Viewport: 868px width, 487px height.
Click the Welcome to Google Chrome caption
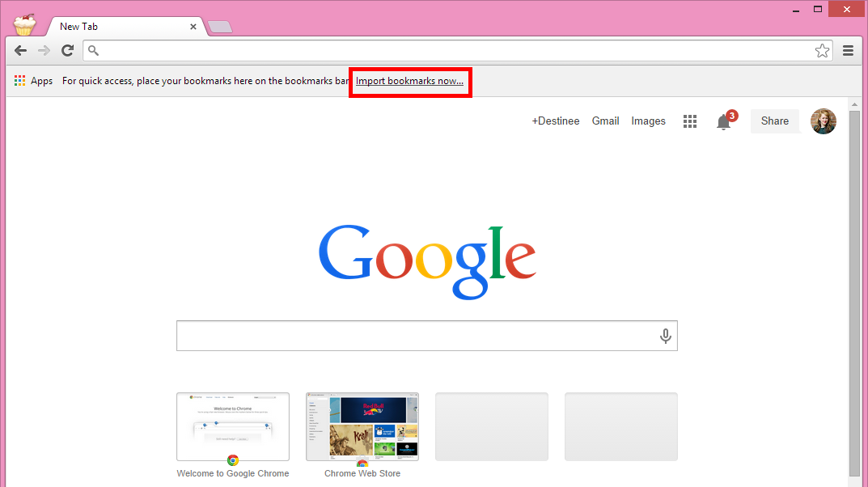tap(233, 474)
